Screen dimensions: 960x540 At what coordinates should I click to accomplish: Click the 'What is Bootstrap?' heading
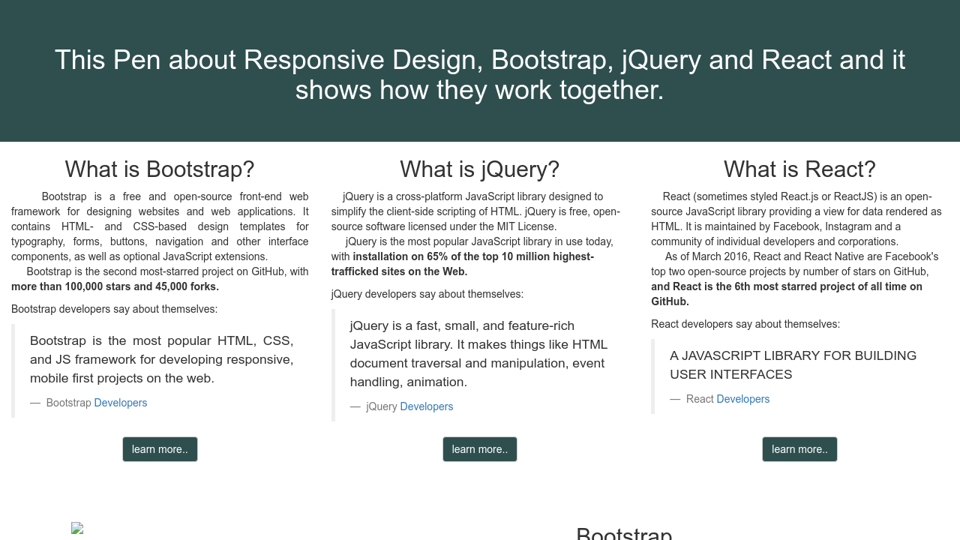160,169
